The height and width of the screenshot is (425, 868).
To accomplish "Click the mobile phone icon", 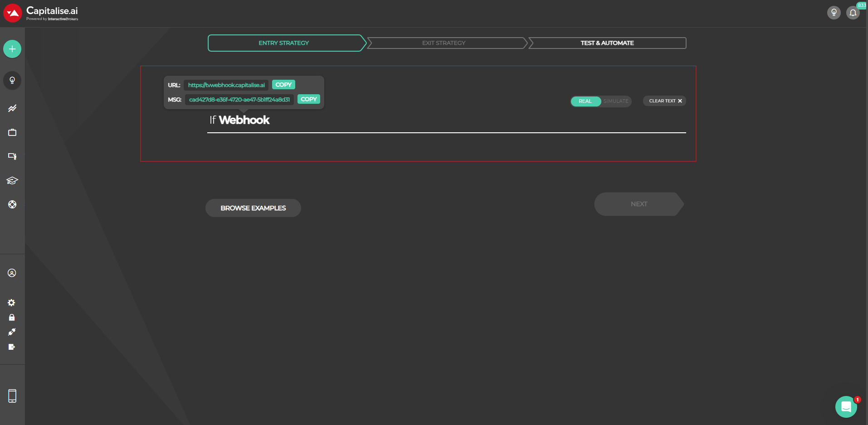I will pyautogui.click(x=12, y=396).
